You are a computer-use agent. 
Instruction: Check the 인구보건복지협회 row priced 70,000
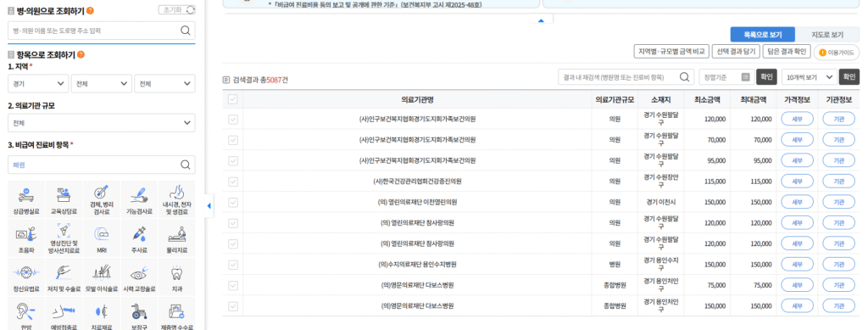(x=232, y=139)
